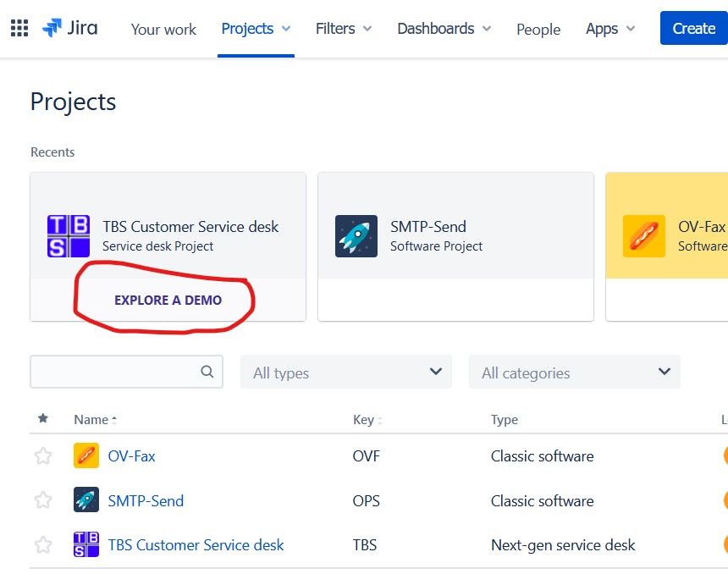Click the SMTP-Send rocket icon in Recents

pyautogui.click(x=356, y=236)
